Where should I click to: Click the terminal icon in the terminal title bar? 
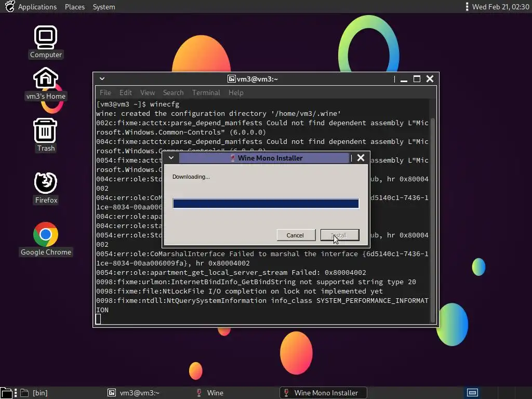point(231,79)
